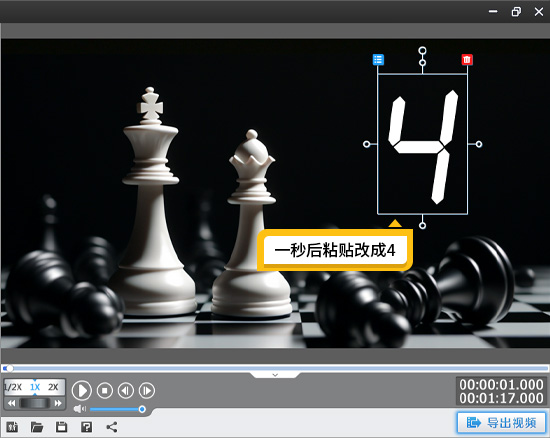Click the share icon
Screen dimensions: 550x438
tap(112, 427)
